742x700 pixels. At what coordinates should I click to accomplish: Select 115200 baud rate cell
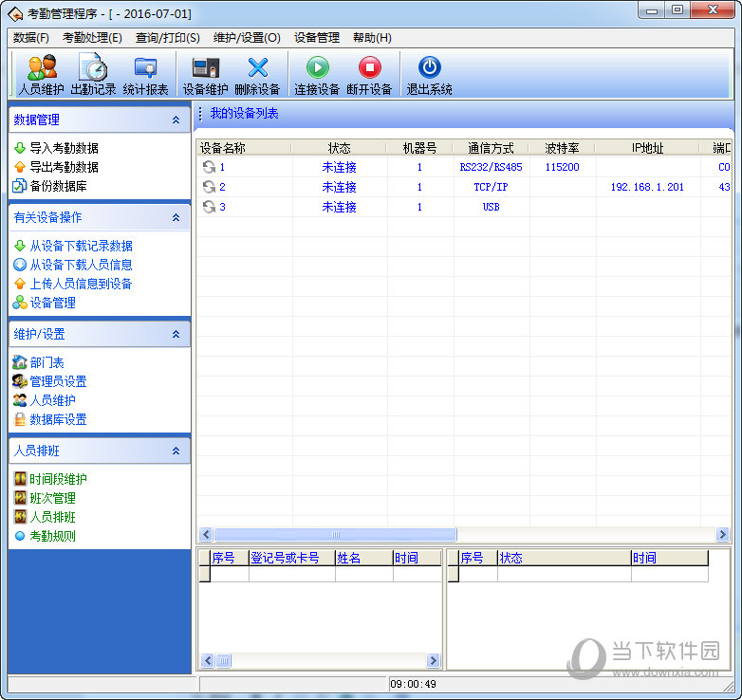[x=562, y=167]
